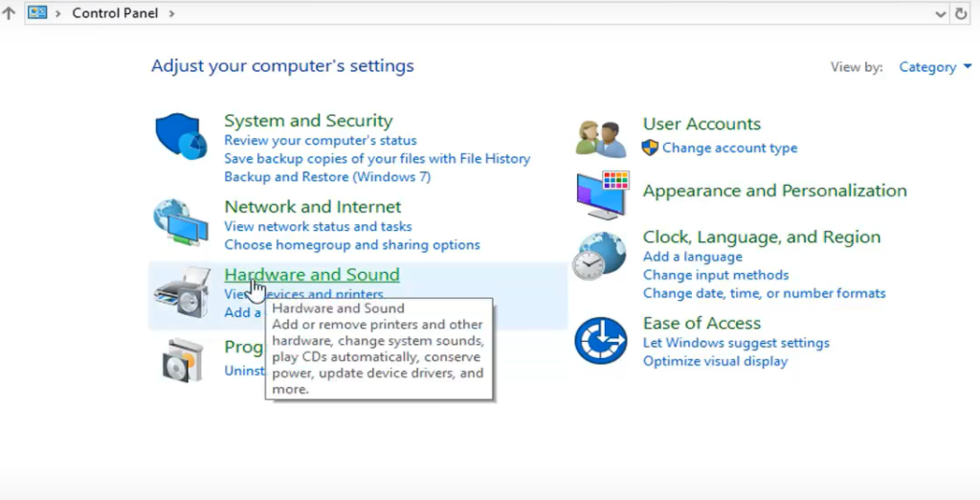Open the View by Category dropdown
Viewport: 980px width, 500px height.
click(x=935, y=67)
